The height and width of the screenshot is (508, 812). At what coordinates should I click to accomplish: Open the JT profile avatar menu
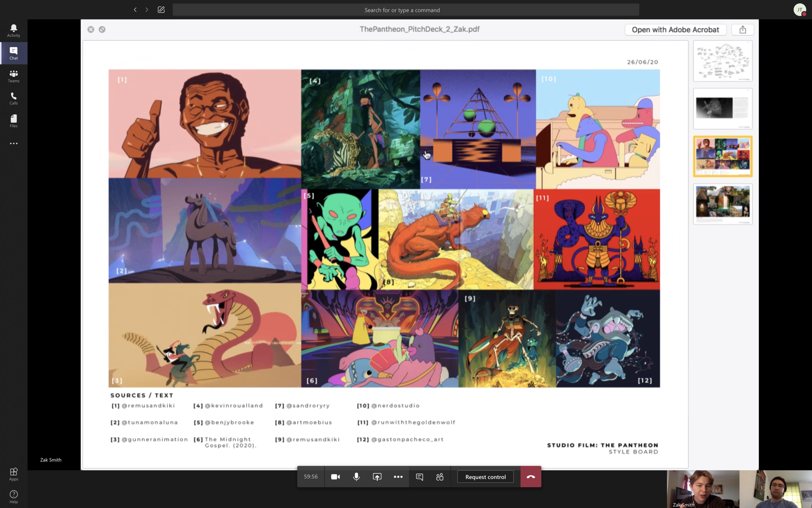pos(800,10)
